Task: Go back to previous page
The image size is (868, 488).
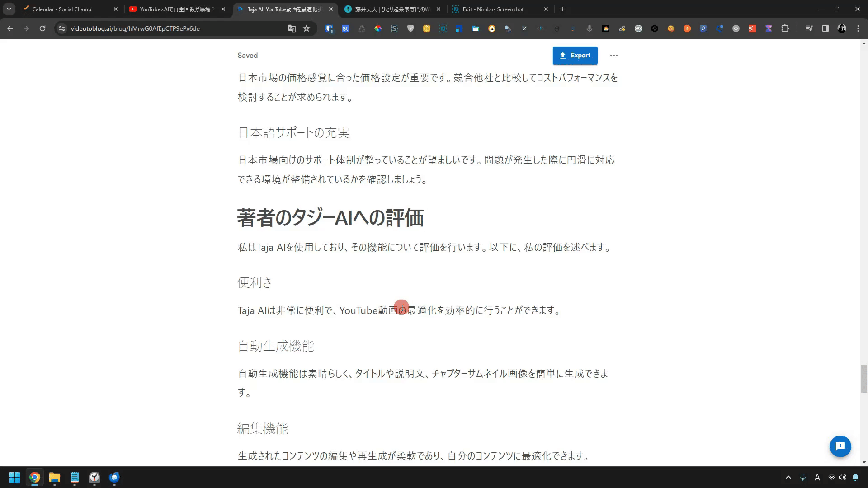Action: coord(10,28)
